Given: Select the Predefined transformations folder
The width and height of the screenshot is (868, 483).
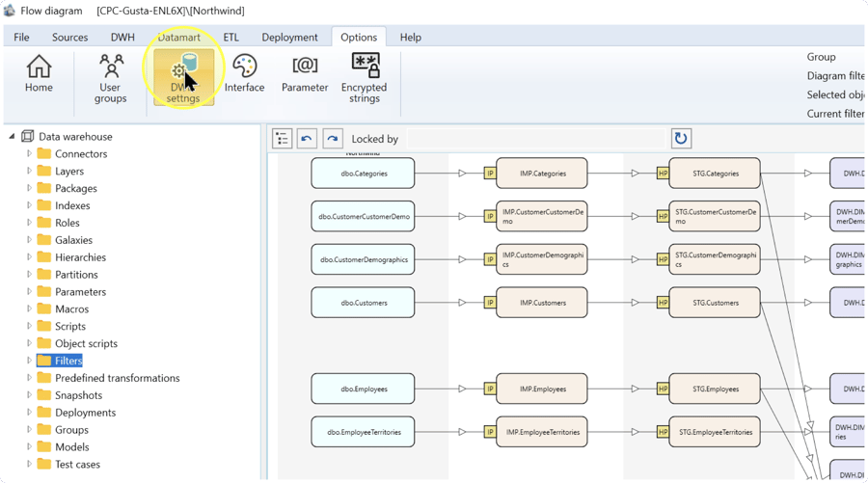Looking at the screenshot, I should click(117, 378).
